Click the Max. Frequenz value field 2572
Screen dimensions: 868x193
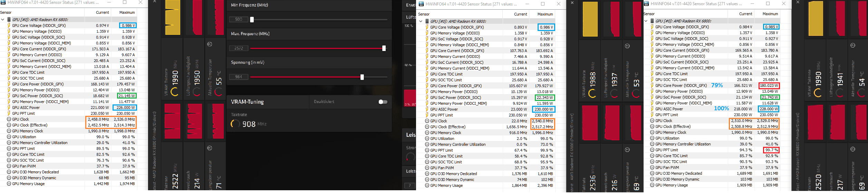239,48
